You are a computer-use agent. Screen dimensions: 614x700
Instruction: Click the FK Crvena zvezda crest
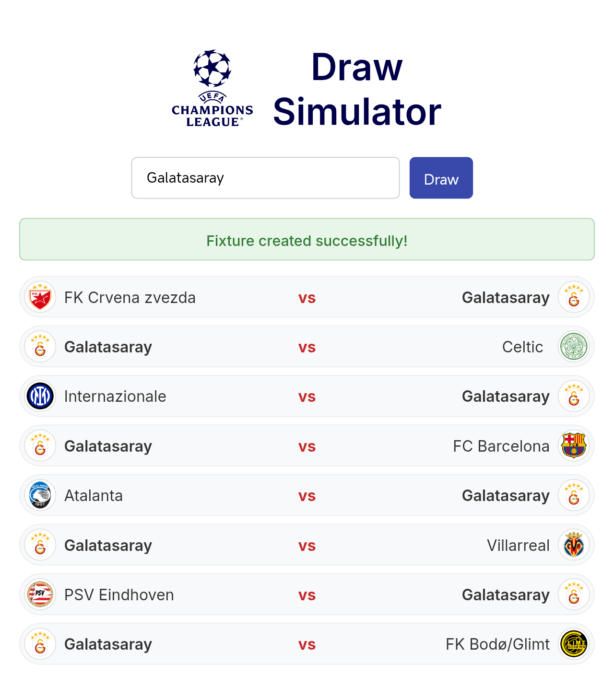tap(40, 297)
